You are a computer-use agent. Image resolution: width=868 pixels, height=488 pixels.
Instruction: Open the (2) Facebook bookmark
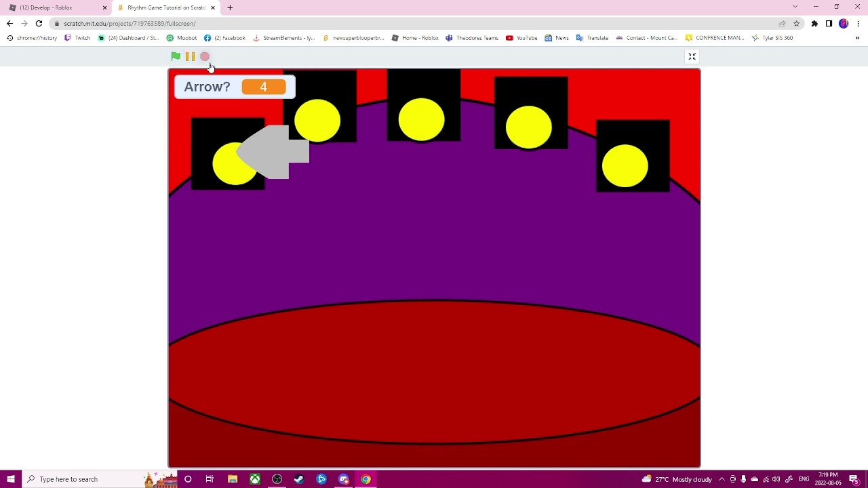tap(224, 38)
